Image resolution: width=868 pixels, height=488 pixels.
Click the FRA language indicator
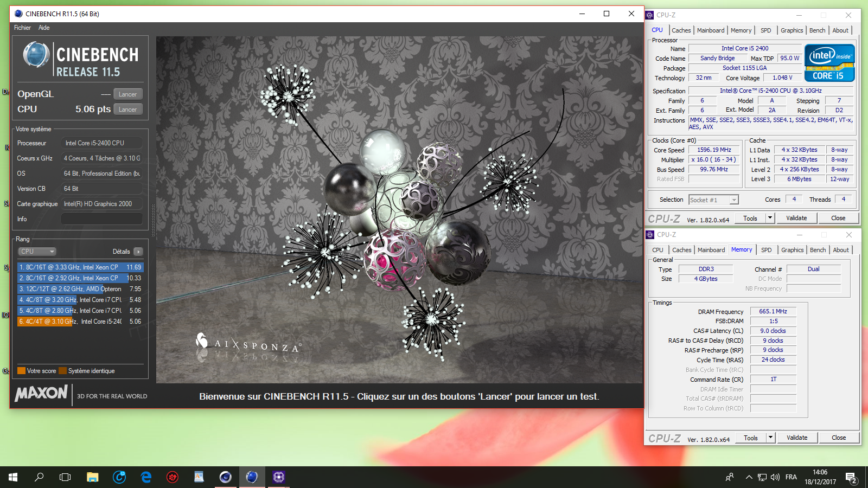pyautogui.click(x=791, y=477)
